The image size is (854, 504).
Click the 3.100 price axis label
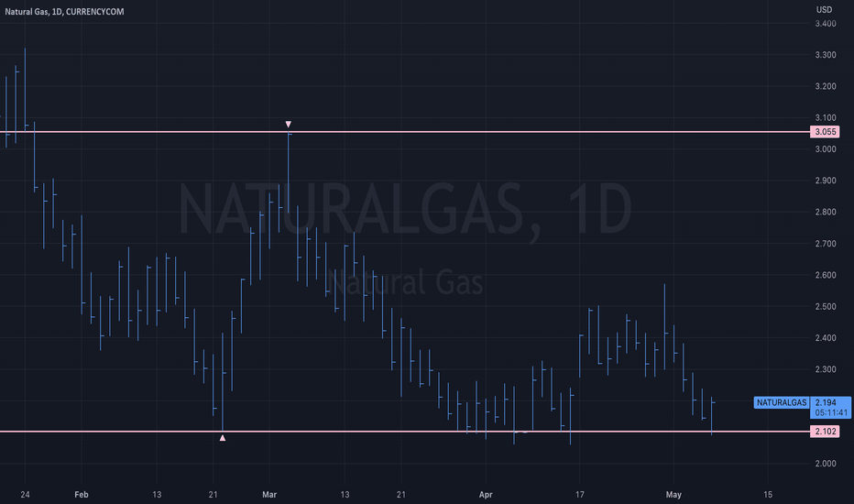tap(825, 117)
